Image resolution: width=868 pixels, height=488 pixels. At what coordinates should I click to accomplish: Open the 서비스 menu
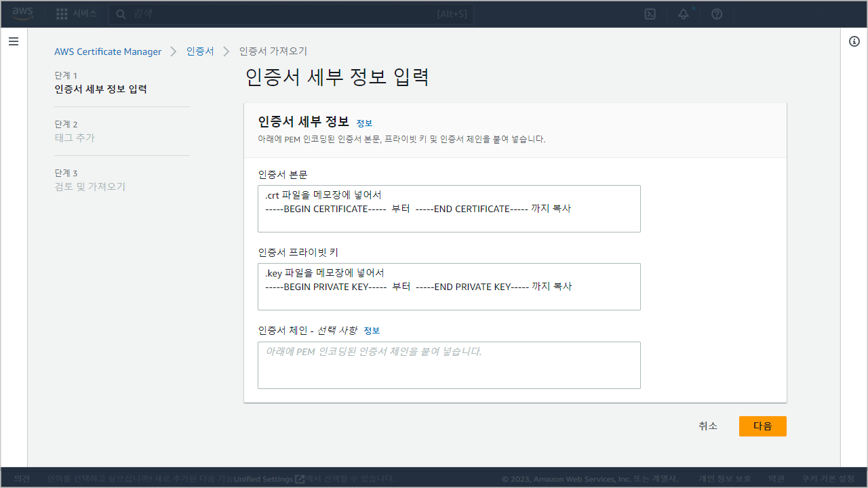pos(85,14)
